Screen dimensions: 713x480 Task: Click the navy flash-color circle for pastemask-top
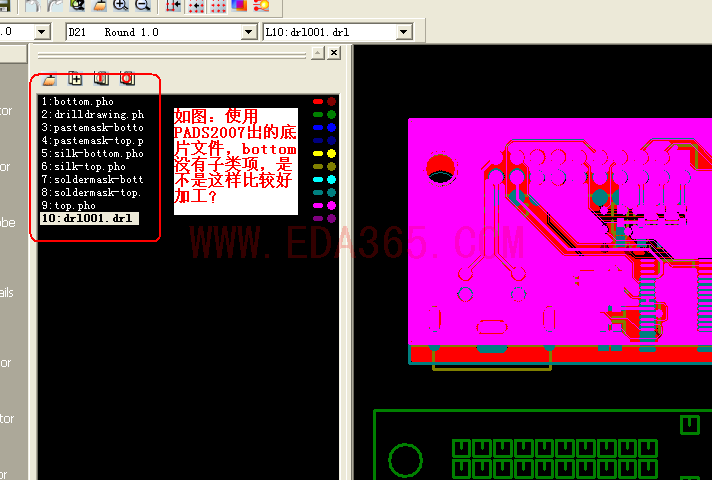point(332,140)
